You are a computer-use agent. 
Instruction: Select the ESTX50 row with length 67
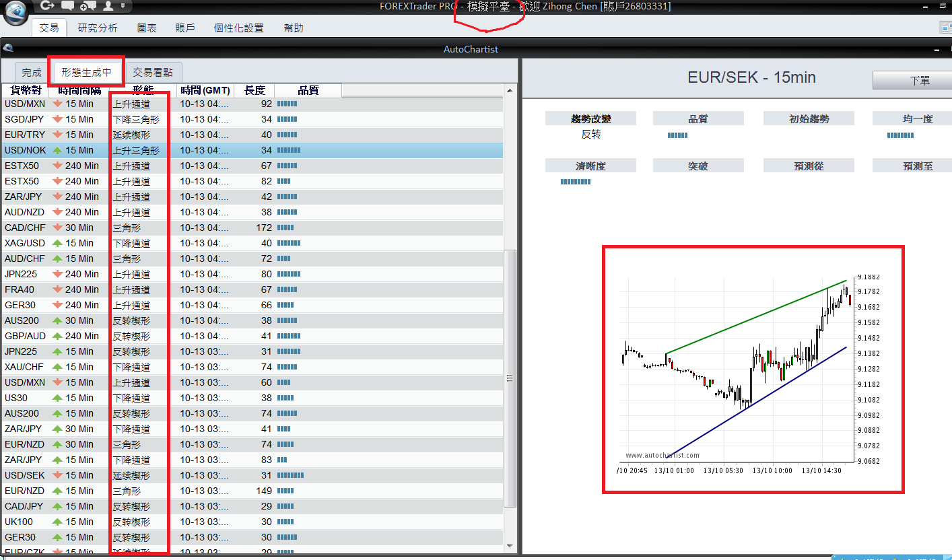[x=252, y=166]
